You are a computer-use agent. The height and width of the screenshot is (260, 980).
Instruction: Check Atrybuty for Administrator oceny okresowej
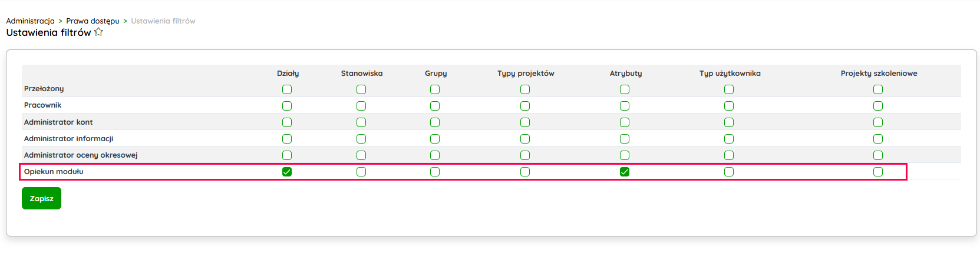coord(625,155)
